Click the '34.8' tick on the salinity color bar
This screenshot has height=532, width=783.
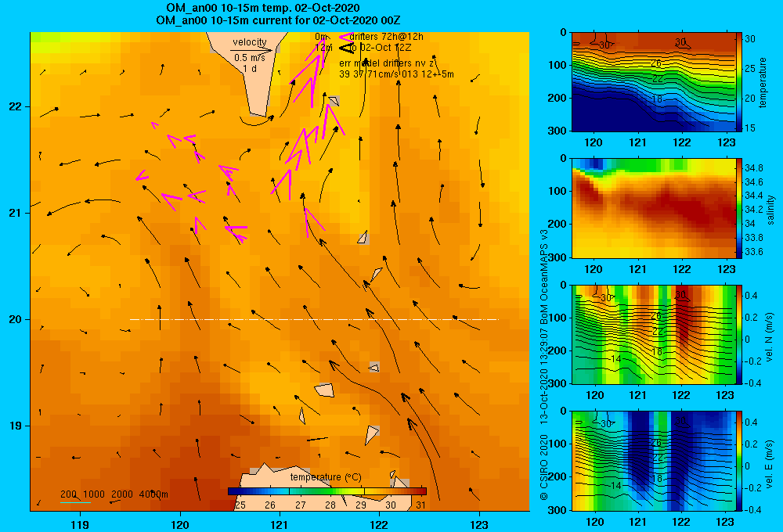tap(753, 167)
